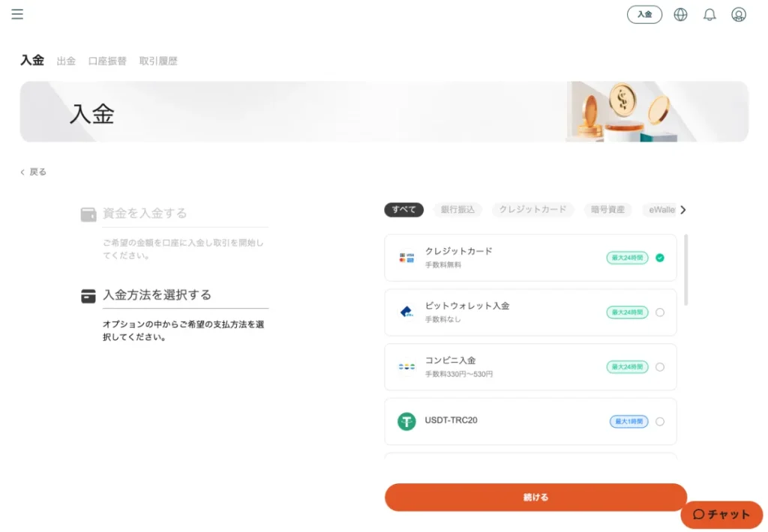Click the credit card brands icon on クレジットカード option

pos(406,257)
